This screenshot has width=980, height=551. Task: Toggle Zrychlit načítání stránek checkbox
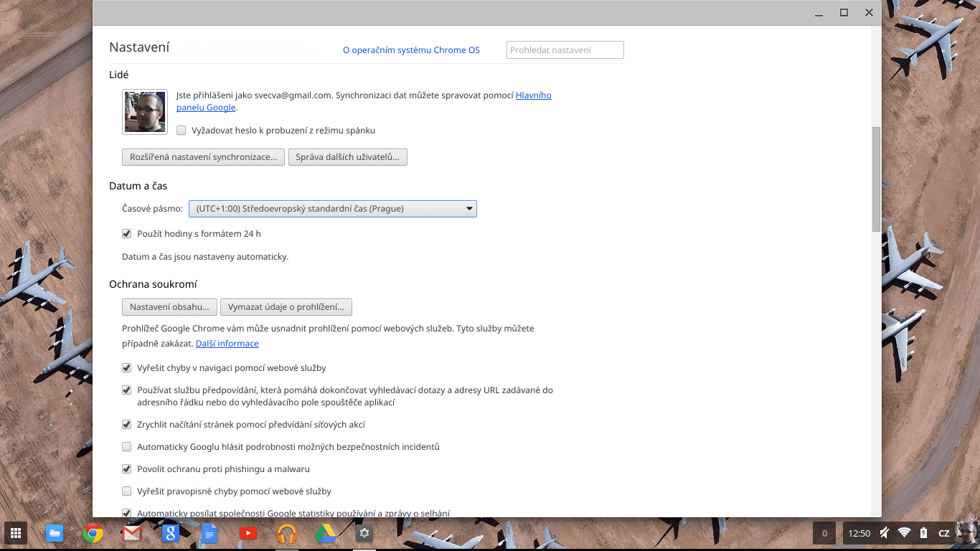point(127,425)
